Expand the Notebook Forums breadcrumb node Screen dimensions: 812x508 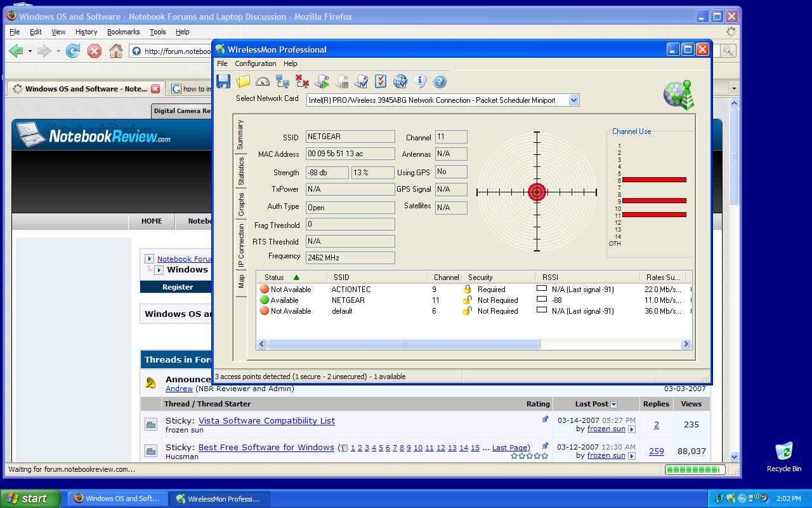[x=149, y=258]
